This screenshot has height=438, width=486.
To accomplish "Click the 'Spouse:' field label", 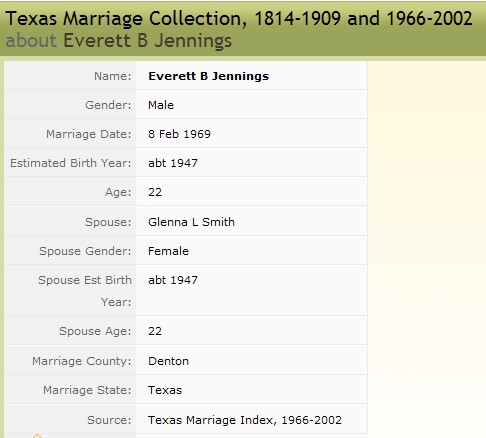I will tap(108, 222).
